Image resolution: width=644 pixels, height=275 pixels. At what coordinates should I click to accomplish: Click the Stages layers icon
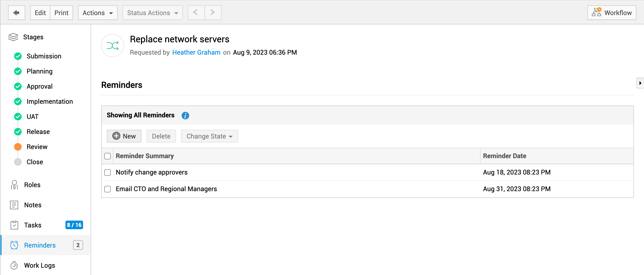[x=13, y=37]
